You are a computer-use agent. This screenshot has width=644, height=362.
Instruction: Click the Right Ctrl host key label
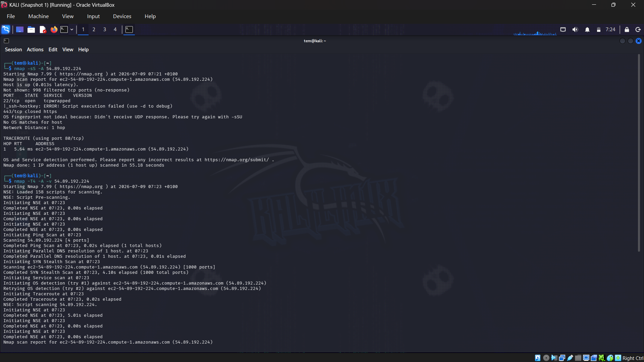click(633, 358)
